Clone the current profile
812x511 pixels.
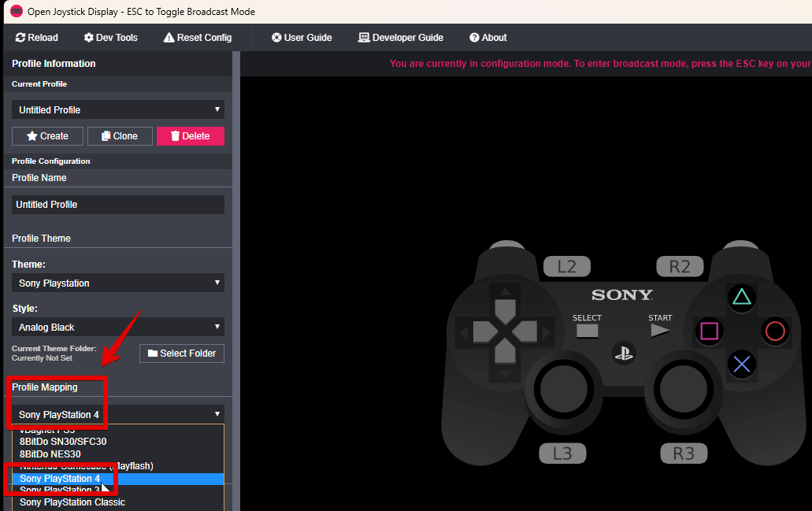point(121,136)
